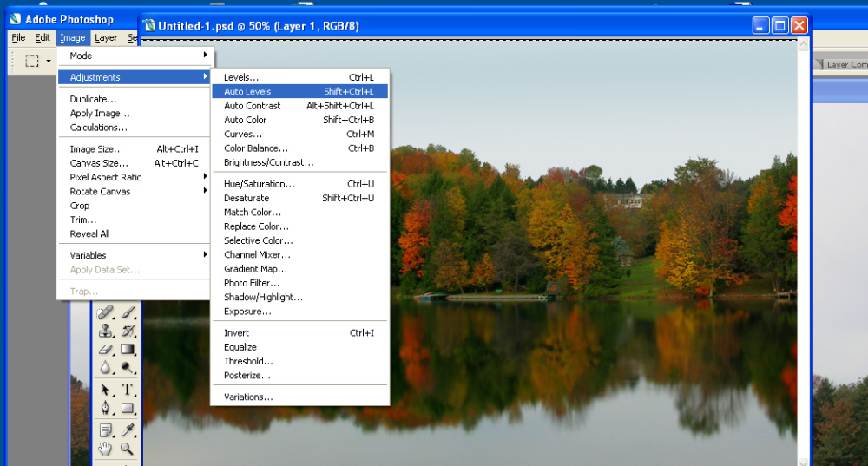Select the Horizontal Type tool

tap(127, 390)
